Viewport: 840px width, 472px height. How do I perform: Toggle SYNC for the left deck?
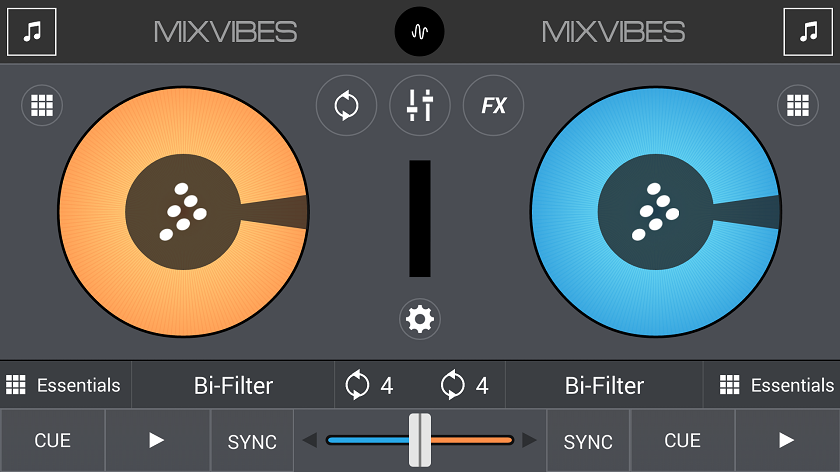pos(252,441)
